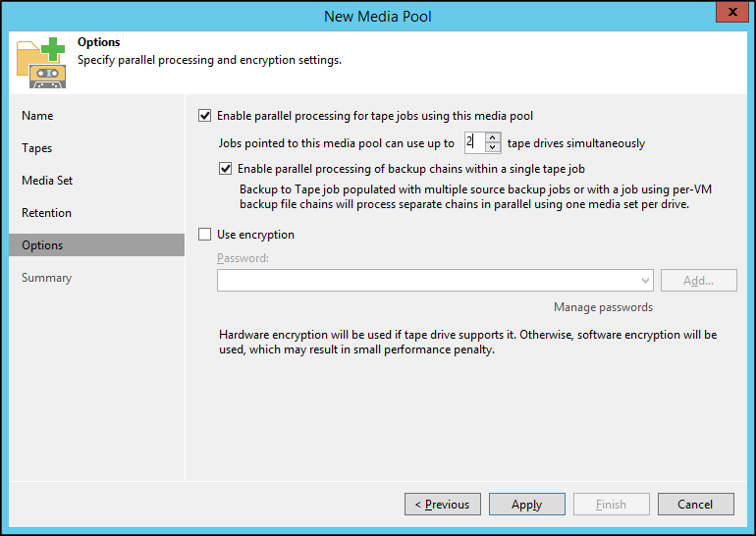Screen dimensions: 756x536
Task: Decrease tape drives count with down arrow
Action: click(x=493, y=147)
